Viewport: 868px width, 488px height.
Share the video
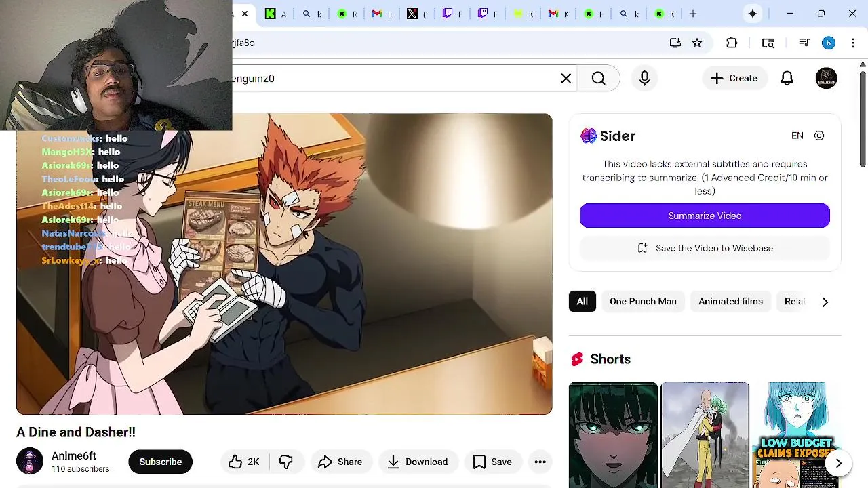[341, 462]
